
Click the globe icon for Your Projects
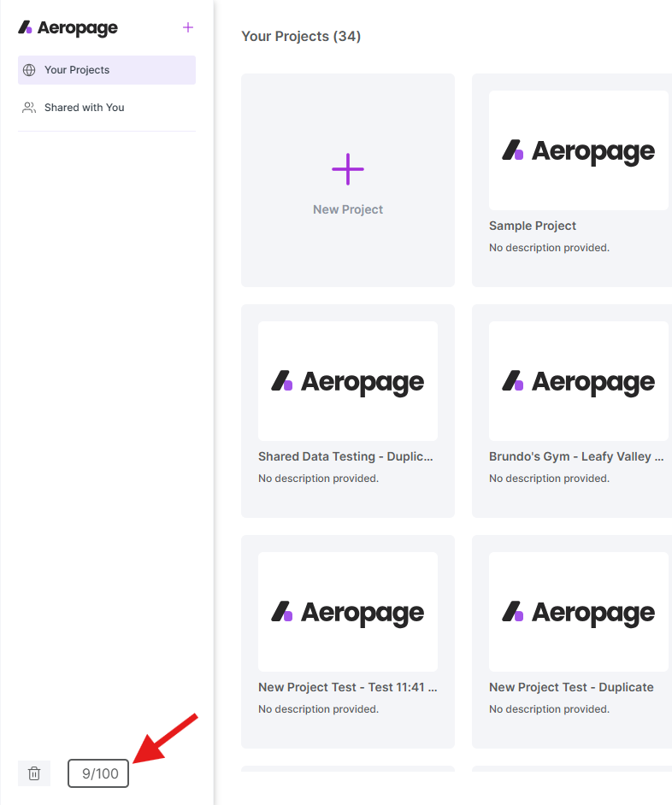[29, 70]
